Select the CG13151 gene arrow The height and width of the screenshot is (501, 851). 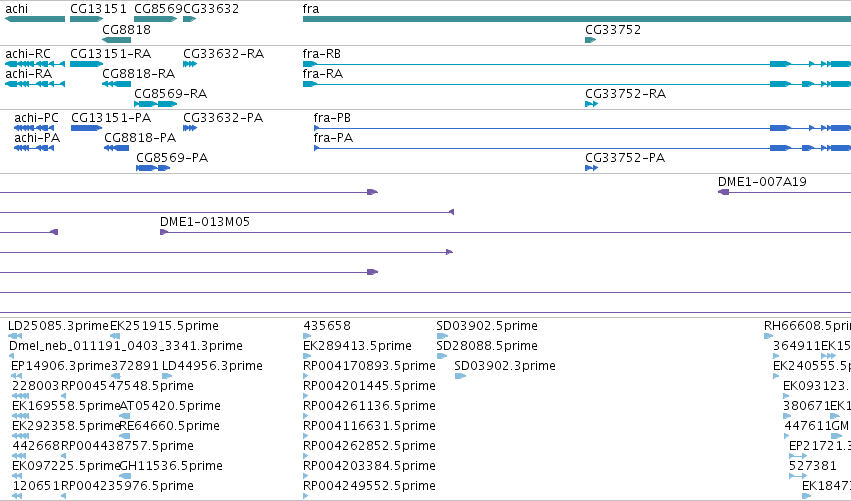pos(86,19)
